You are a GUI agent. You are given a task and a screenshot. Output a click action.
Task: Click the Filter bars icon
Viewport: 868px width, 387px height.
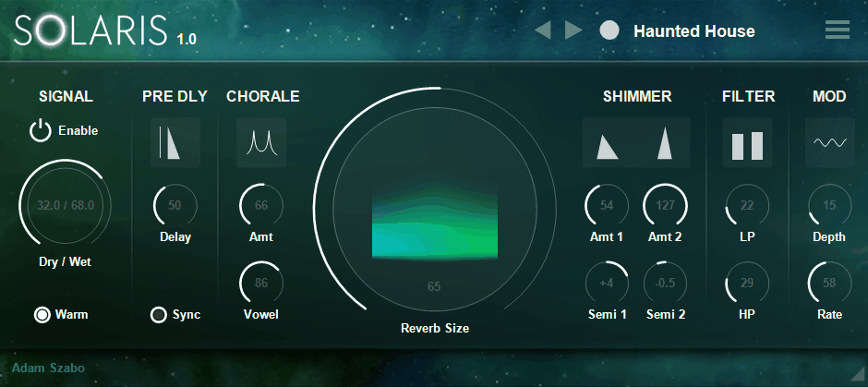tap(747, 143)
